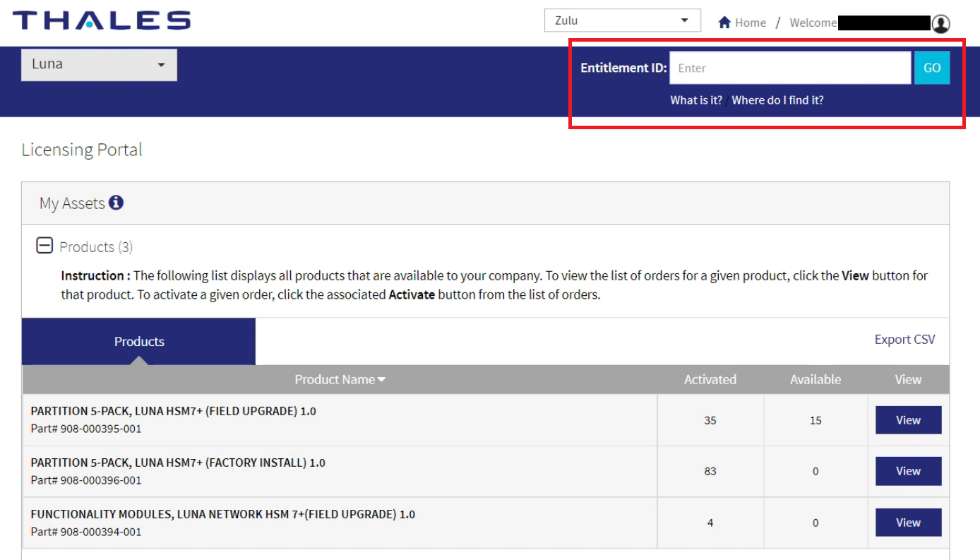This screenshot has width=980, height=560.
Task: Select "FUNCTIONALITY MODULES, LUNA NETWORK HSM 7+" row name
Action: click(x=223, y=514)
